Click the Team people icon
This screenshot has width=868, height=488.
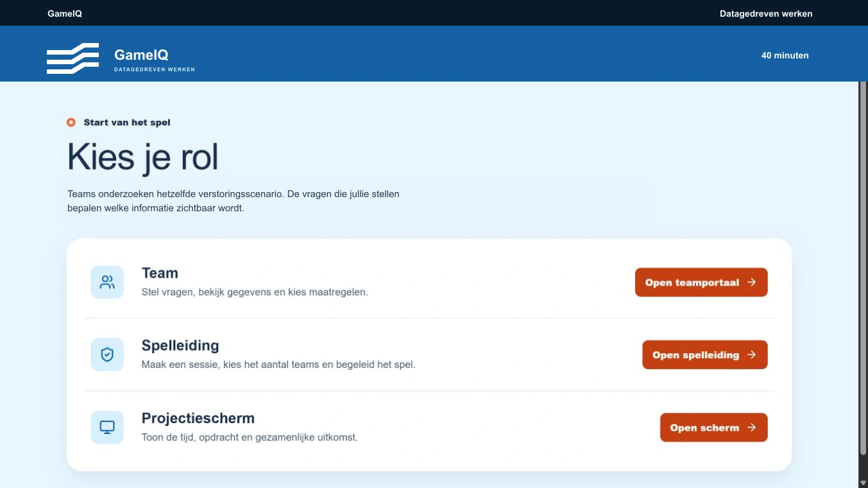[107, 283]
